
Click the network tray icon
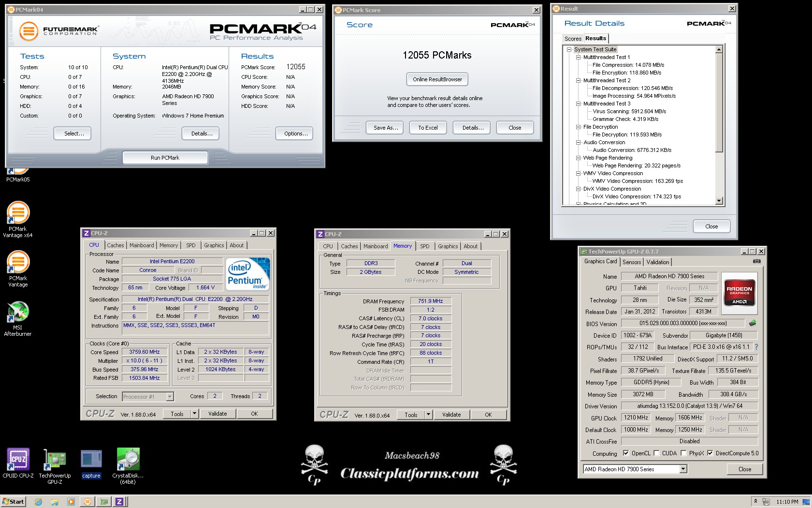point(766,502)
